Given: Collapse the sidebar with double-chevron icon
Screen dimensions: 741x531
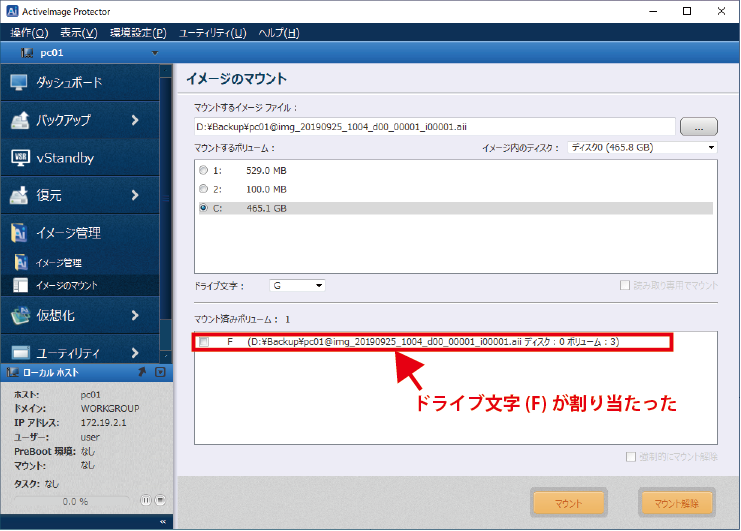Looking at the screenshot, I should click(x=163, y=521).
